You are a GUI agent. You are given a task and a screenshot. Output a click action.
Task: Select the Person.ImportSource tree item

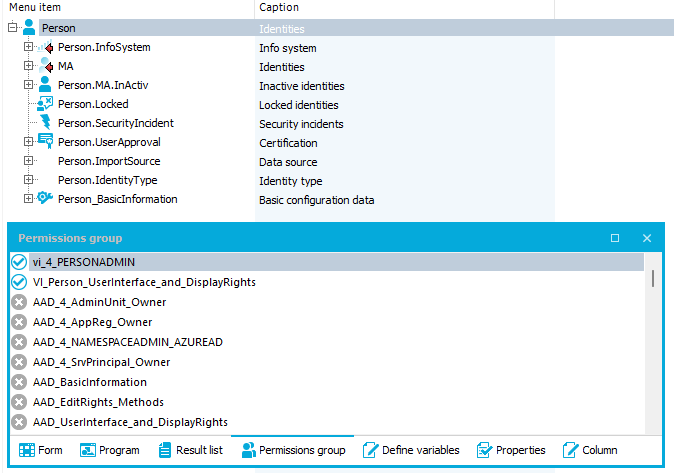109,161
